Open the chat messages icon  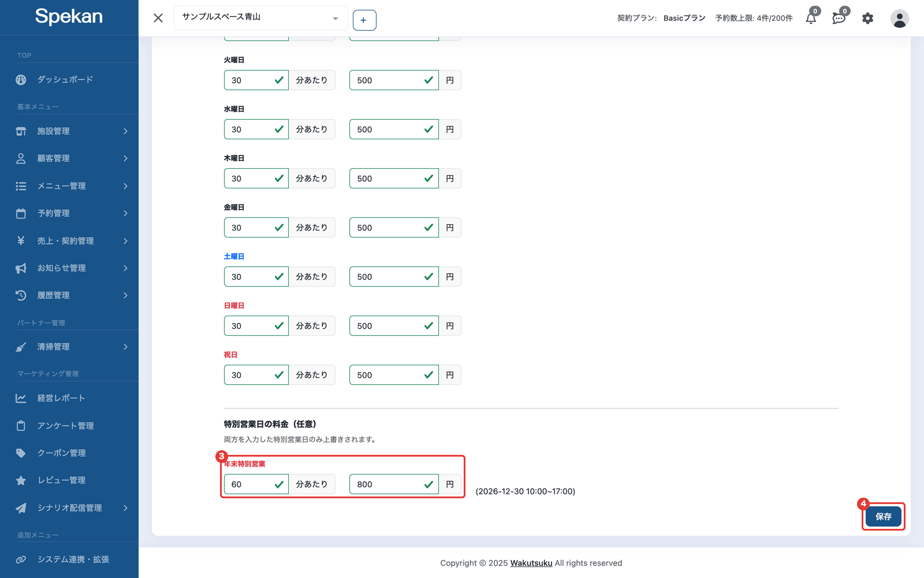coord(839,18)
